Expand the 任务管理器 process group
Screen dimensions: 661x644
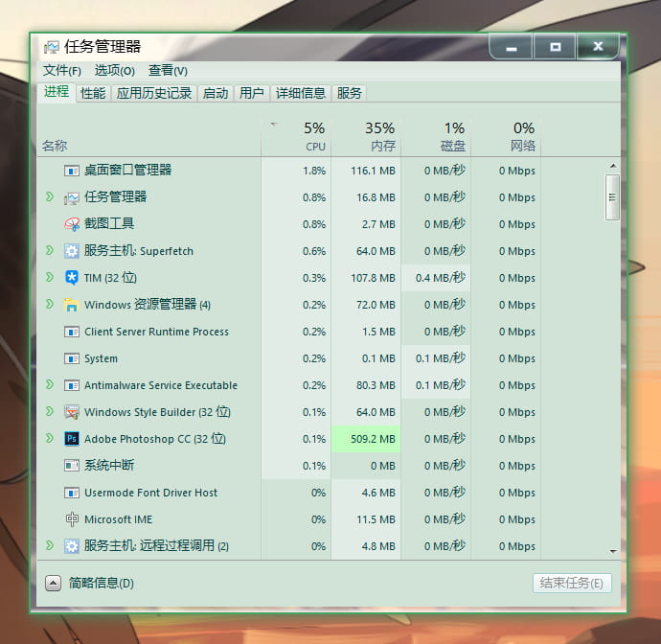[50, 196]
